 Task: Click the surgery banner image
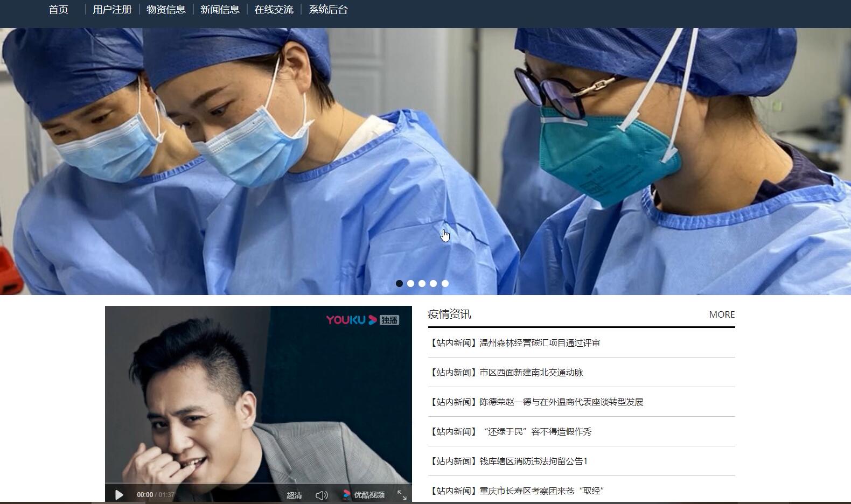click(x=425, y=161)
